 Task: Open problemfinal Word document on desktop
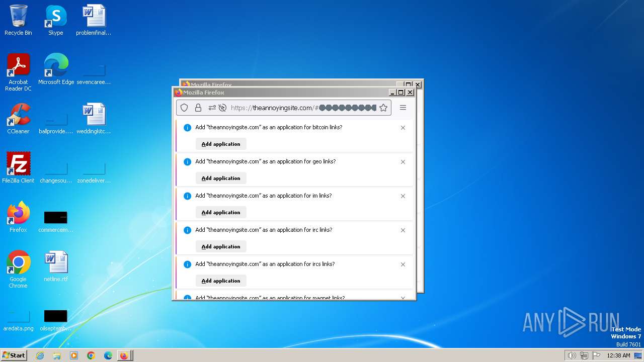pyautogui.click(x=94, y=21)
